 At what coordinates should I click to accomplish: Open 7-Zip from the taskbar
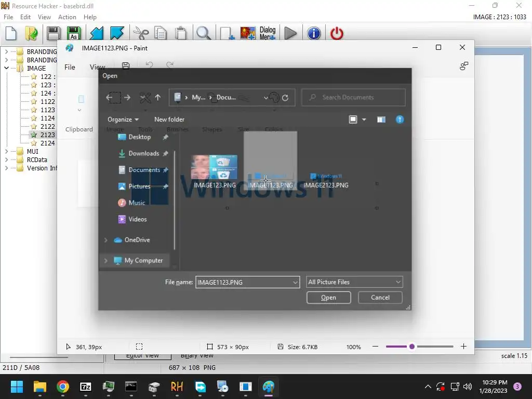click(86, 387)
